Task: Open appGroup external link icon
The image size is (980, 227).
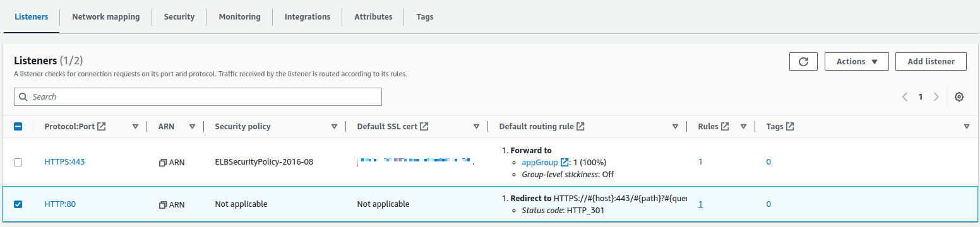Action: [565, 162]
